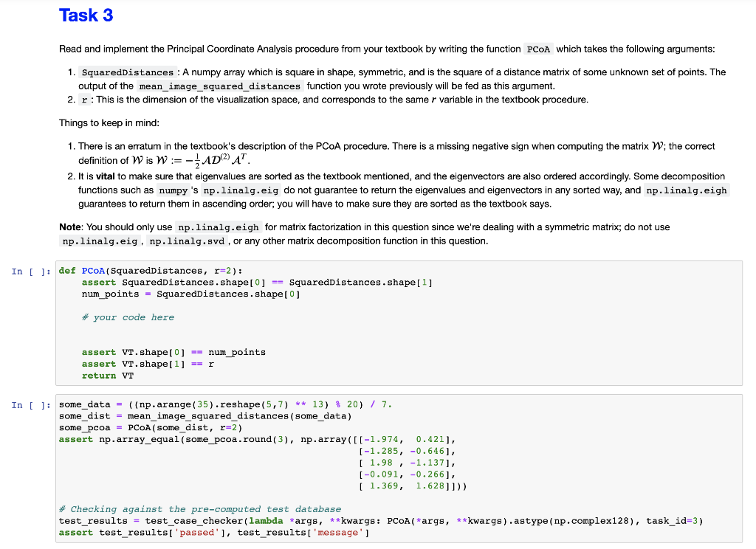Click the PCoA inline code snippet
This screenshot has width=756, height=549.
coord(536,49)
